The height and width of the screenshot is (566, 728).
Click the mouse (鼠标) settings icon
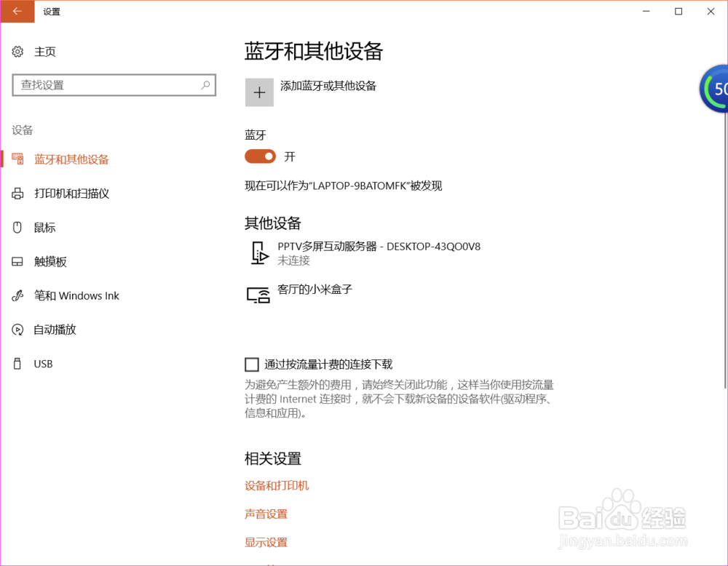(x=17, y=227)
